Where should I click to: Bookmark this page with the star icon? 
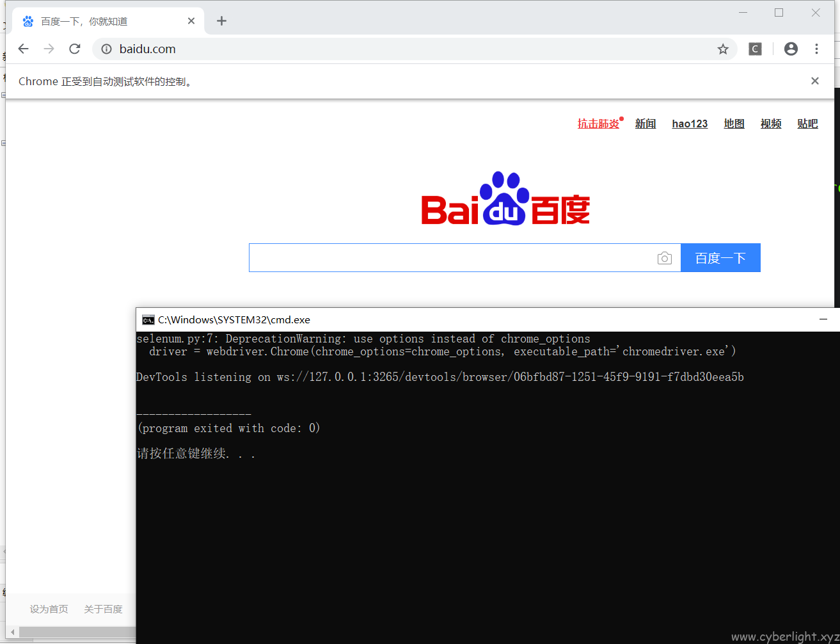tap(723, 49)
